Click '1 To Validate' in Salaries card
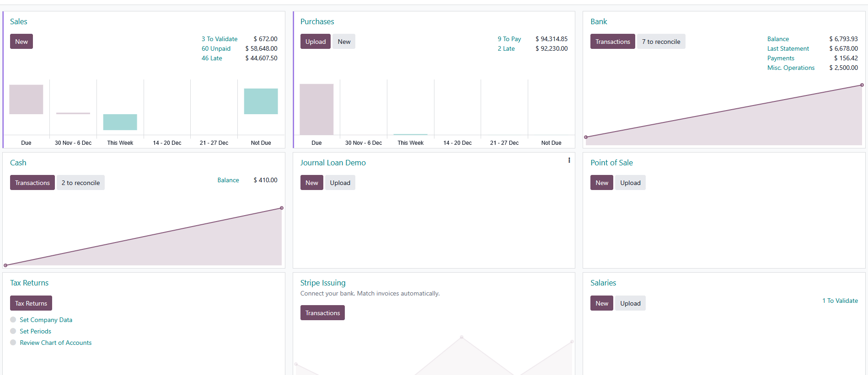 (840, 301)
